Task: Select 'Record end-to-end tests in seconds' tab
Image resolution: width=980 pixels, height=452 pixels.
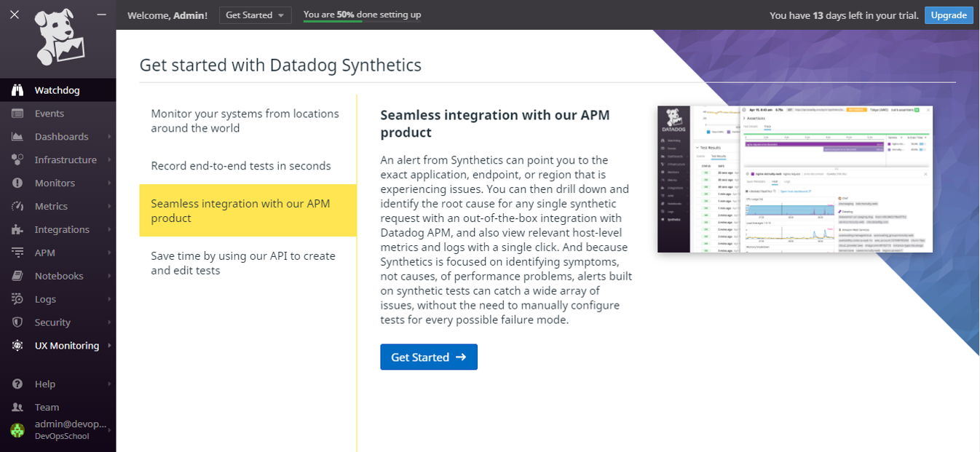Action: [x=241, y=166]
